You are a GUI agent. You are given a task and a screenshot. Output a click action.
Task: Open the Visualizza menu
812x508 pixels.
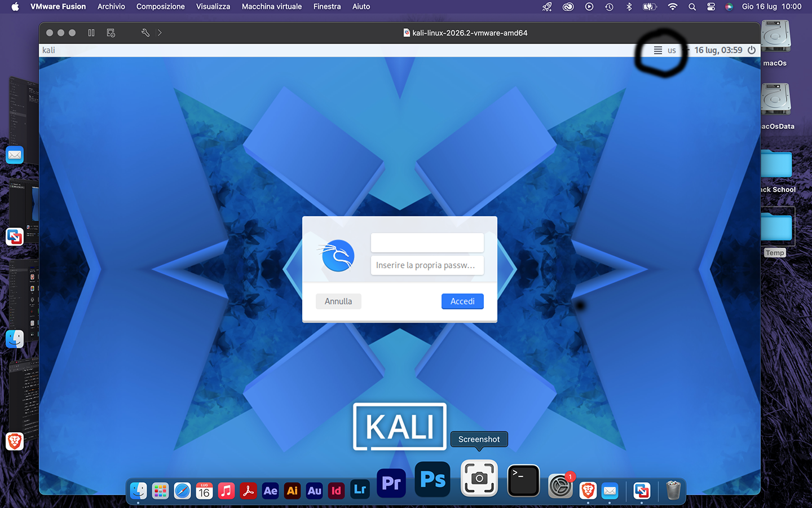tap(213, 7)
